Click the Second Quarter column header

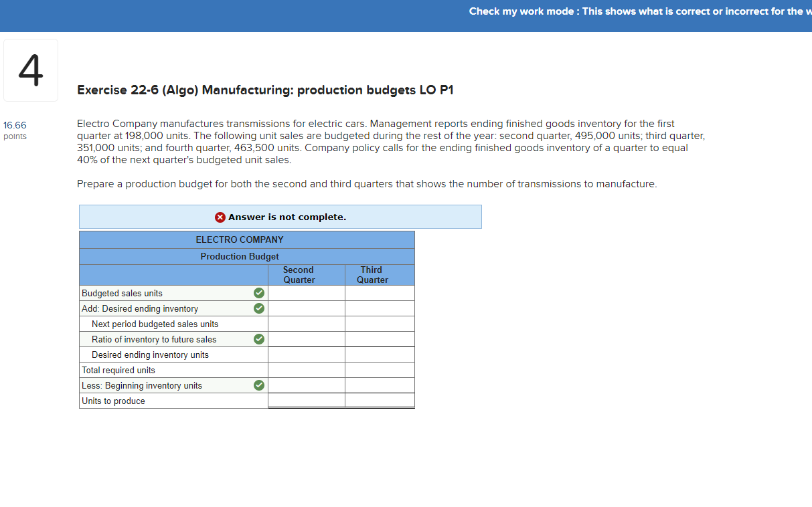click(299, 274)
